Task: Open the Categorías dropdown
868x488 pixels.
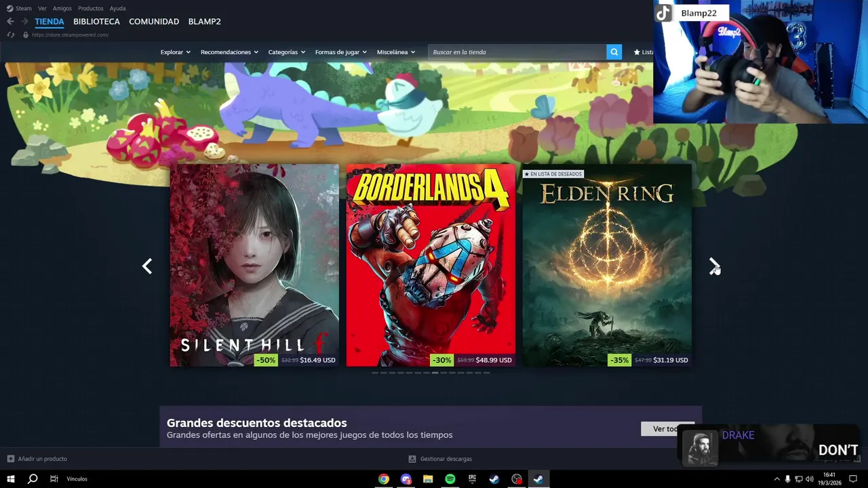Action: point(287,52)
